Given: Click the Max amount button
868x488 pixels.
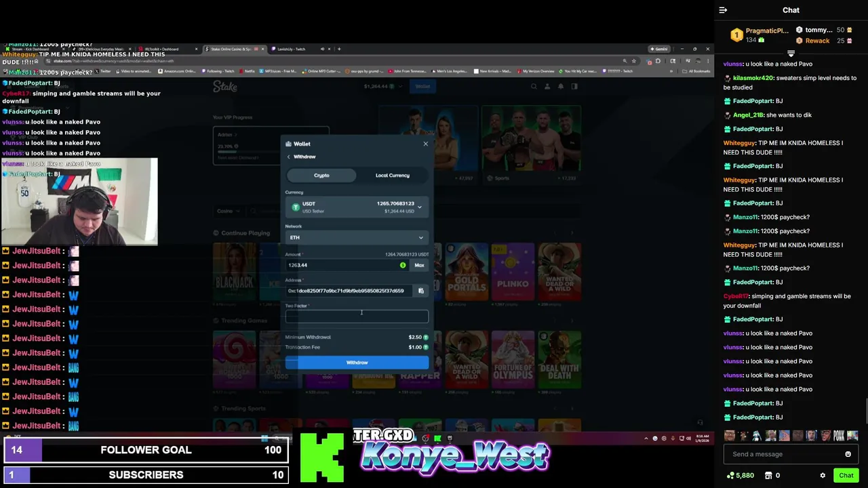Looking at the screenshot, I should pos(419,265).
